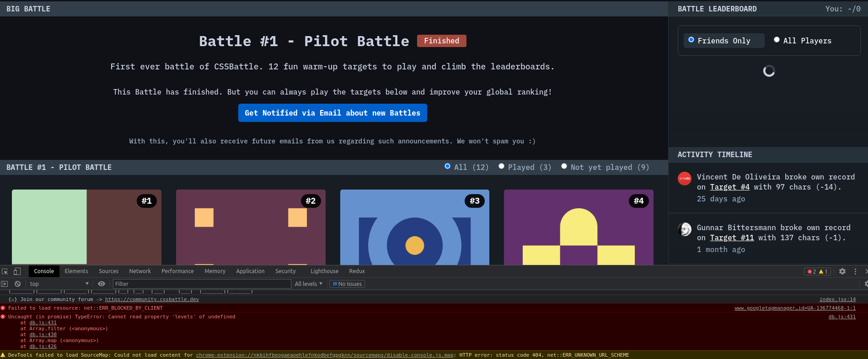
Task: Open the Memory tab
Action: pos(215,271)
